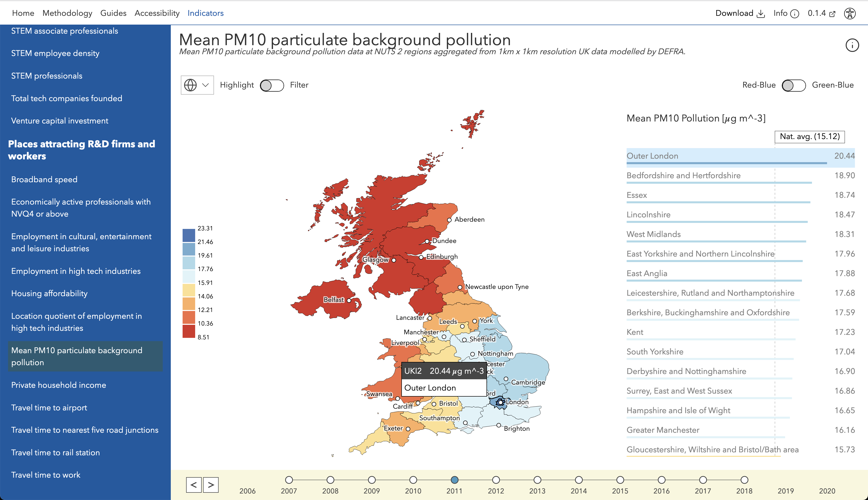Image resolution: width=868 pixels, height=500 pixels.
Task: Click the globe map selection icon
Action: coord(191,85)
